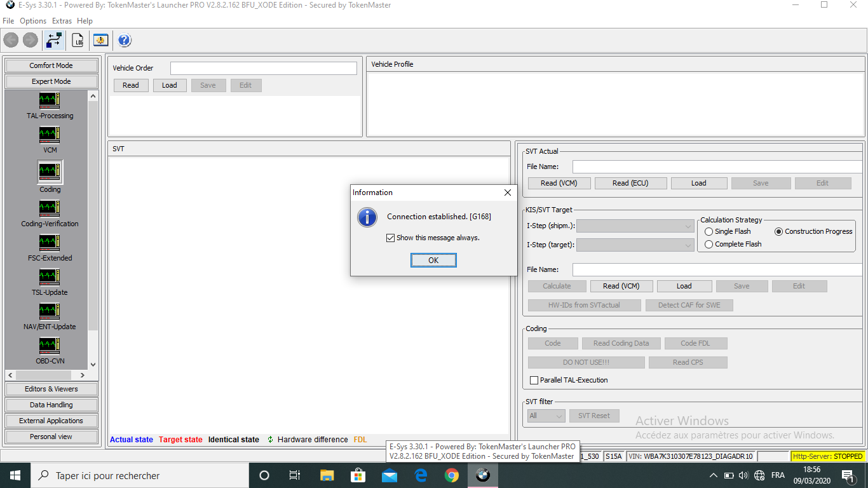Select Complete Flash calculation strategy
The image size is (868, 488).
point(709,244)
